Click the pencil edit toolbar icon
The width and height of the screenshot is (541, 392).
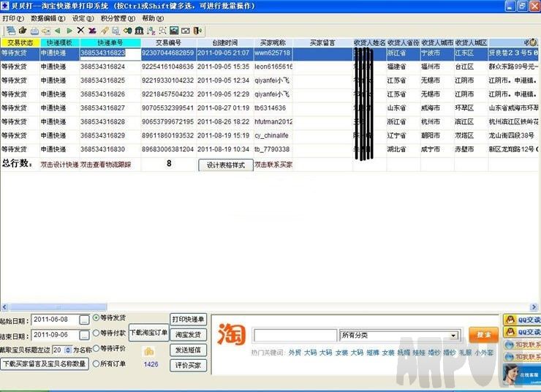point(105,31)
